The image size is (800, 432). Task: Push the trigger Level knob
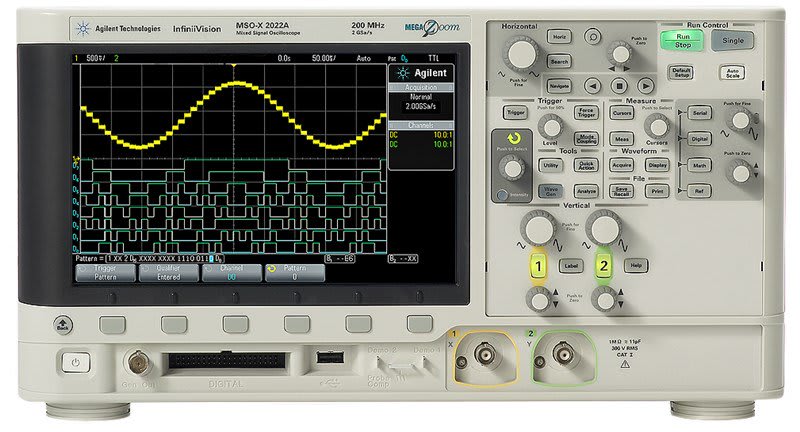pos(551,127)
